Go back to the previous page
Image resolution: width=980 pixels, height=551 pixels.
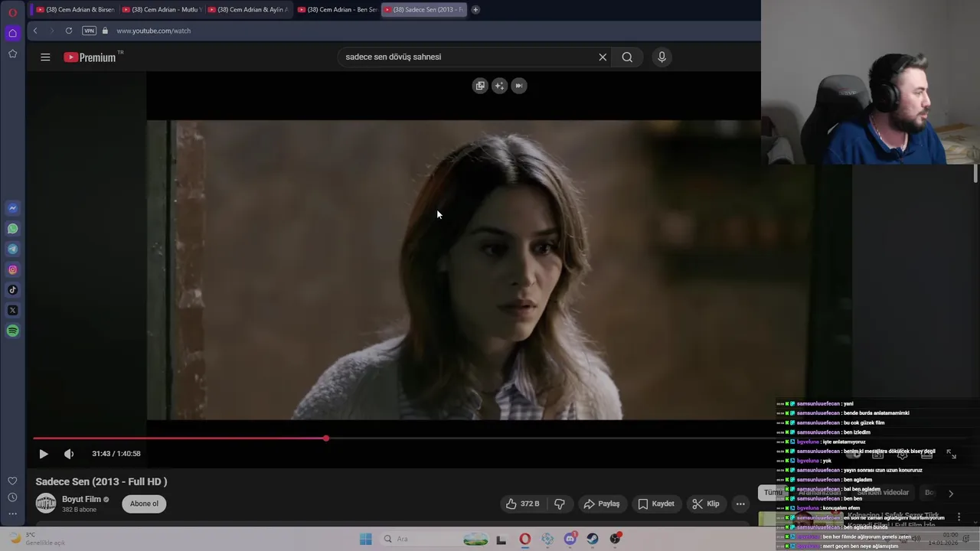35,31
